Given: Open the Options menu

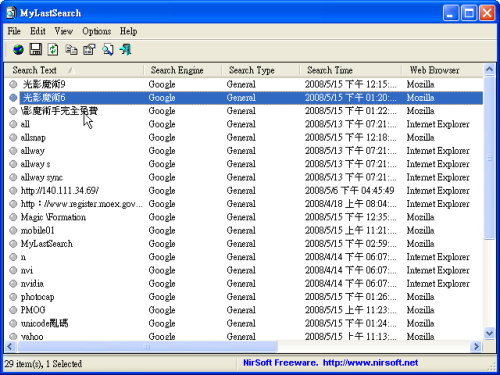Looking at the screenshot, I should click(x=97, y=31).
